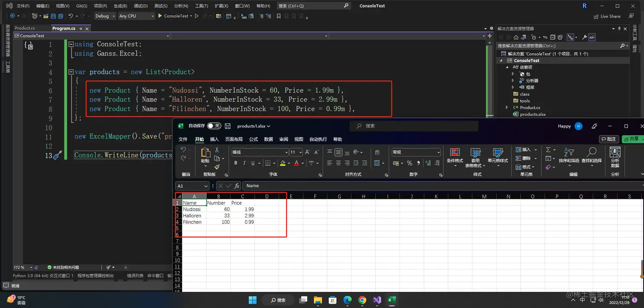
Task: Click the Format Painter brush in Excel
Action: [217, 167]
